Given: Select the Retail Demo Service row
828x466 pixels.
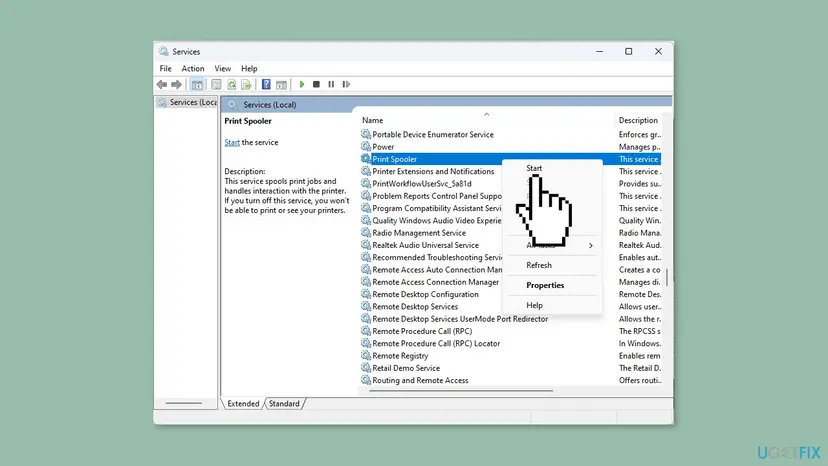Looking at the screenshot, I should click(x=510, y=368).
